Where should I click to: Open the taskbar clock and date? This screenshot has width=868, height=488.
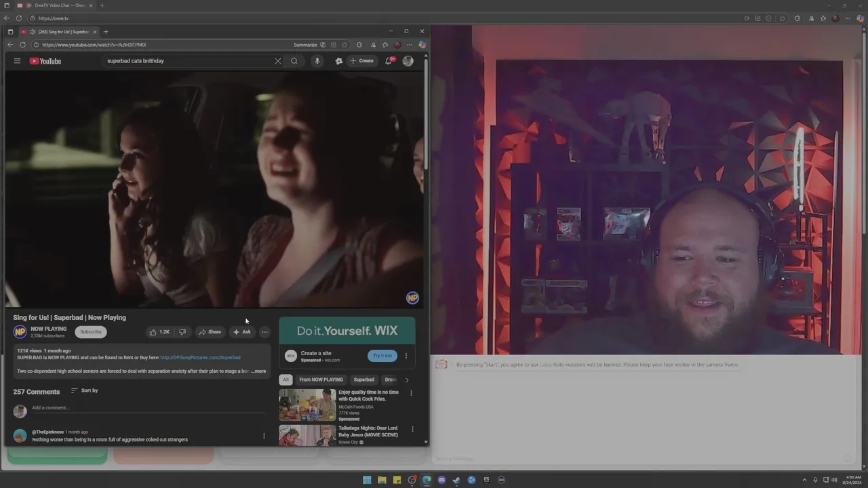pyautogui.click(x=853, y=480)
